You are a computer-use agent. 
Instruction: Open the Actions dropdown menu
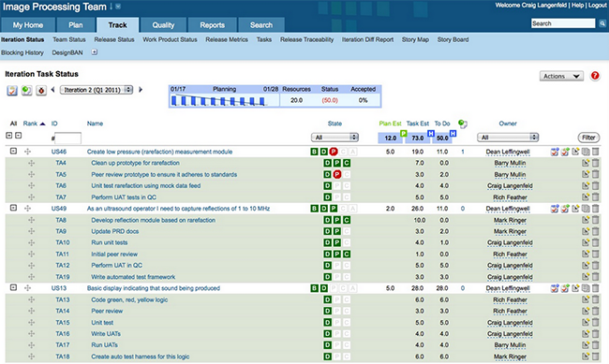click(x=561, y=76)
